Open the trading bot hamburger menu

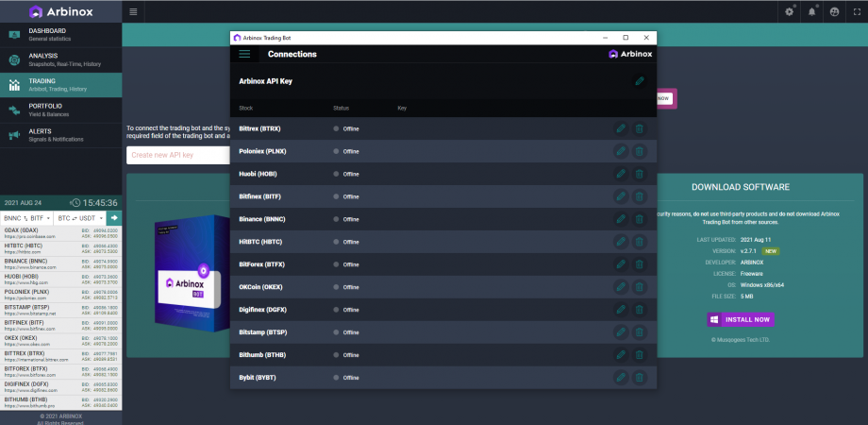click(x=244, y=54)
